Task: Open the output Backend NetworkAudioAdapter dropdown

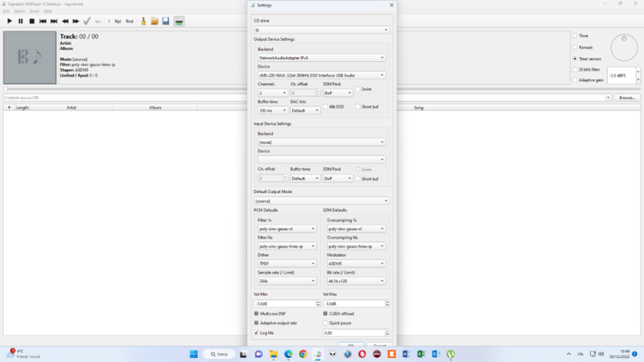Action: pyautogui.click(x=321, y=58)
